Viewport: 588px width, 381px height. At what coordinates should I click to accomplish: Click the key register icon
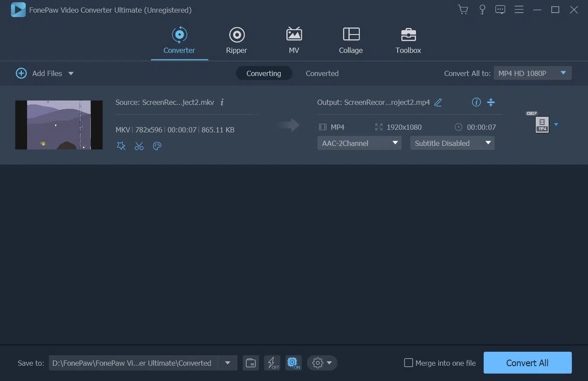(x=482, y=10)
